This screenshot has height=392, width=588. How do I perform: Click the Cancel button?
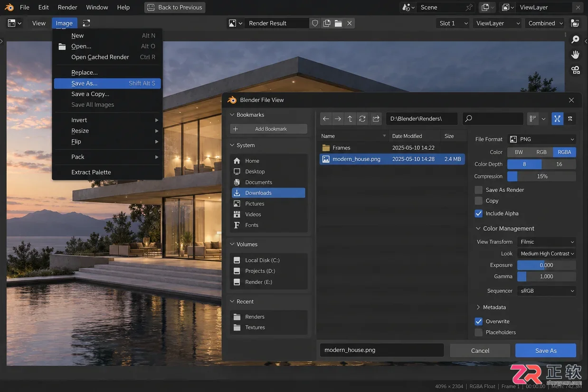click(480, 351)
